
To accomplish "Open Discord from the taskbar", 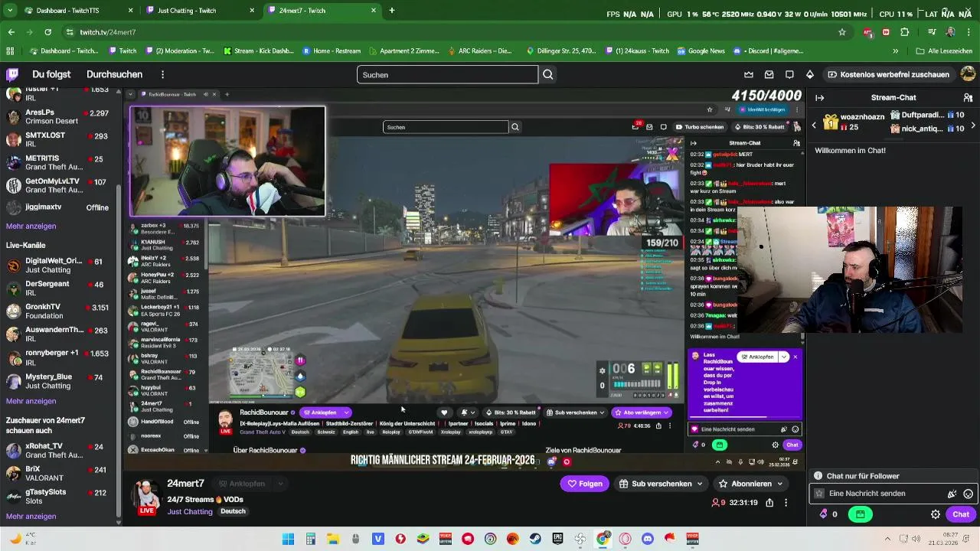I will 648,539.
